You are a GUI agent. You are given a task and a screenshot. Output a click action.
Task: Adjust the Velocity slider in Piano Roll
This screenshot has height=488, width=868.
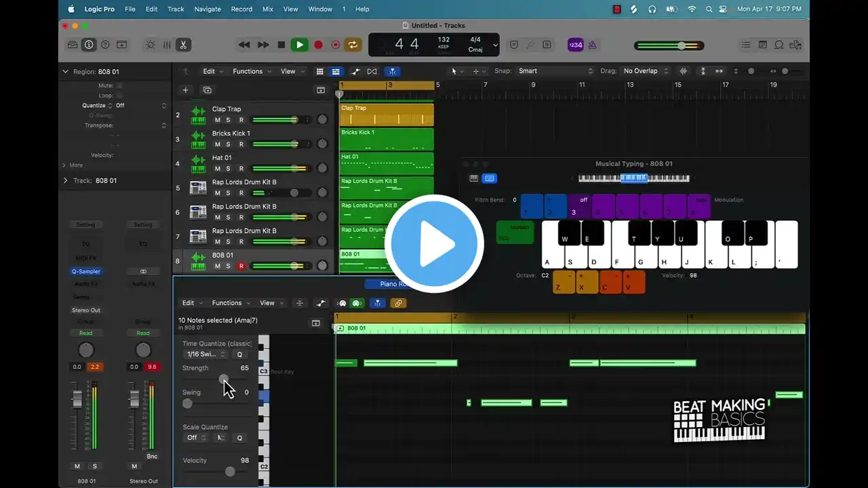tap(230, 472)
